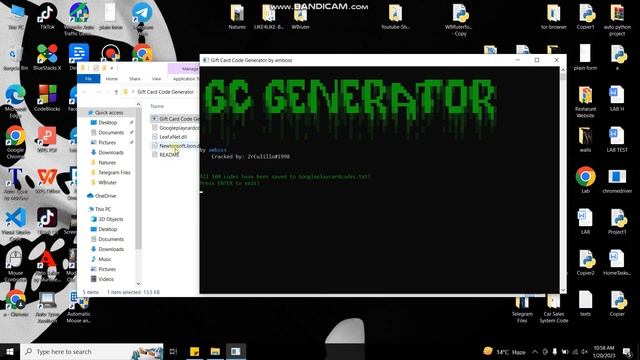Open the auto python project archive
Viewport: 640px width, 360px height.
(617, 20)
